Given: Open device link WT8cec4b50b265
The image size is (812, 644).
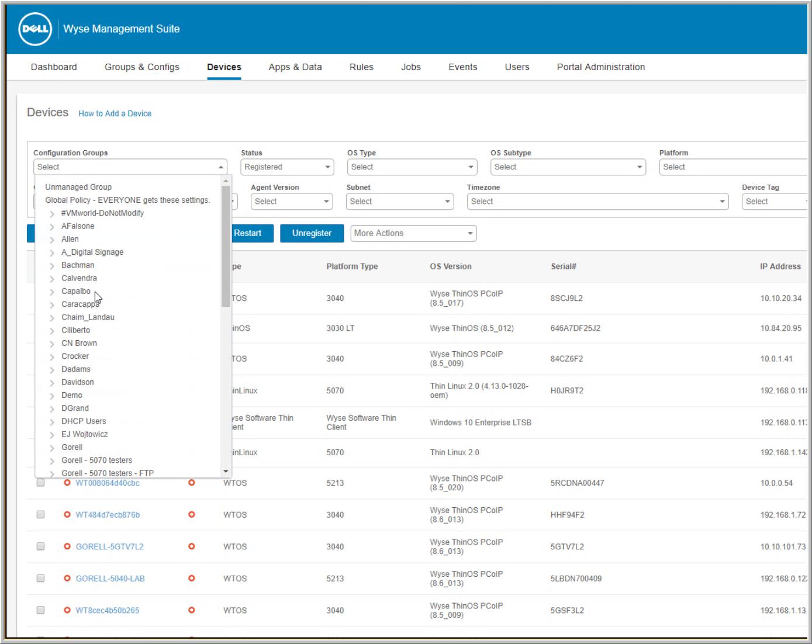Looking at the screenshot, I should coord(108,610).
